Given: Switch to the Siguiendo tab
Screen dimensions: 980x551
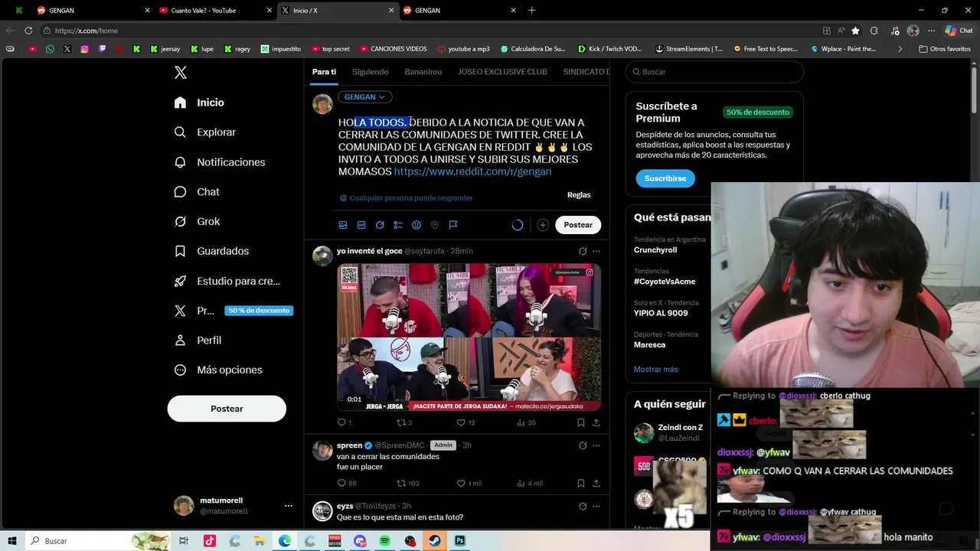Looking at the screenshot, I should (371, 72).
